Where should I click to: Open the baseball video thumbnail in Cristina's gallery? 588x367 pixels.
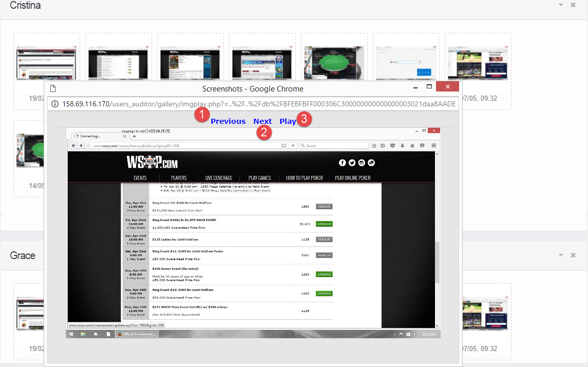pyautogui.click(x=478, y=63)
